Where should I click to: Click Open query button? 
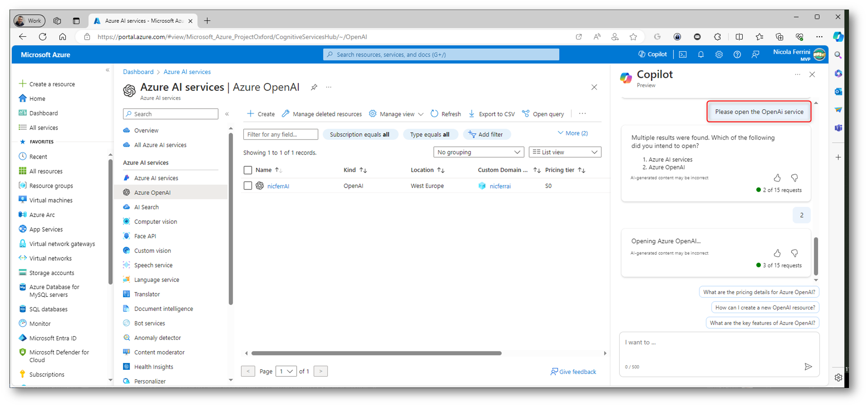pyautogui.click(x=543, y=114)
